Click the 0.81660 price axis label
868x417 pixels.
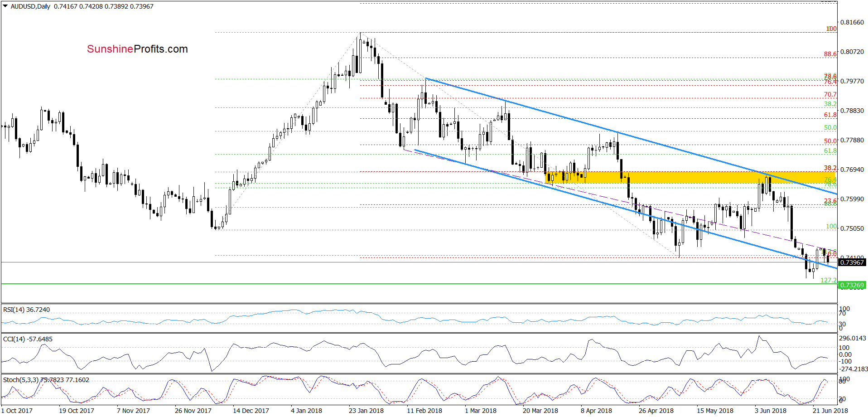coord(852,22)
